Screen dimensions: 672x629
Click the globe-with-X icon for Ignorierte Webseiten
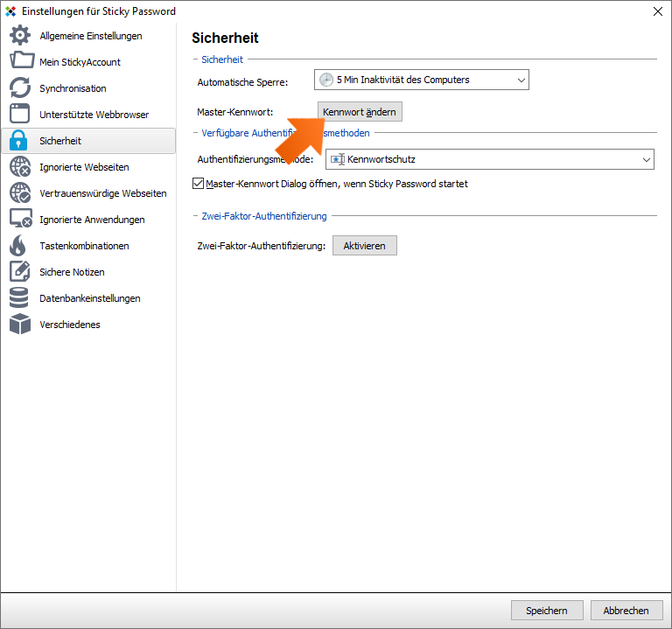tap(20, 167)
